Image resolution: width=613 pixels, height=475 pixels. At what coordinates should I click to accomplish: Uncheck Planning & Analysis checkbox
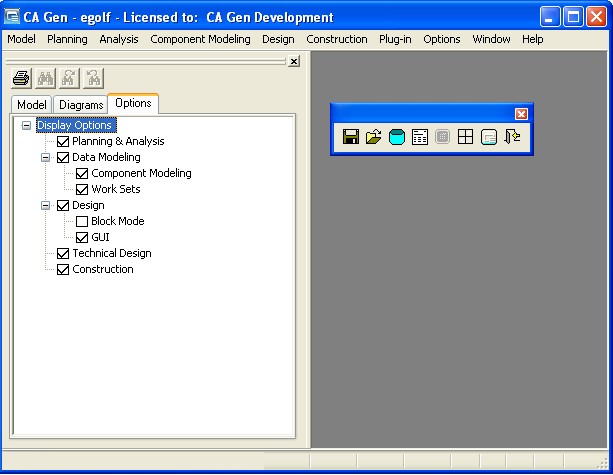coord(63,141)
